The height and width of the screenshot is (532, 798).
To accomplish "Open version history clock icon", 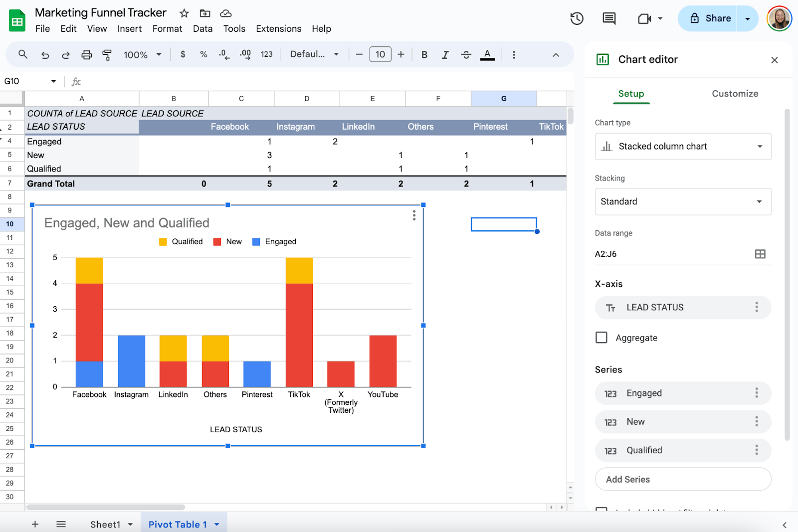I will coord(577,18).
